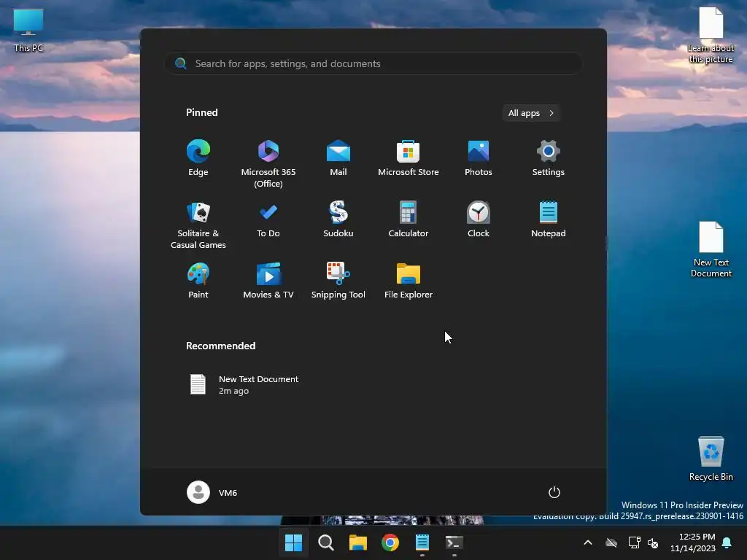
Task: Launch the Paint app
Action: [198, 281]
